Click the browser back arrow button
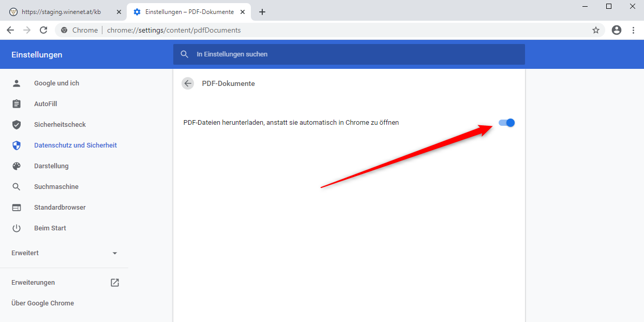Viewport: 644px width, 322px height. 10,30
